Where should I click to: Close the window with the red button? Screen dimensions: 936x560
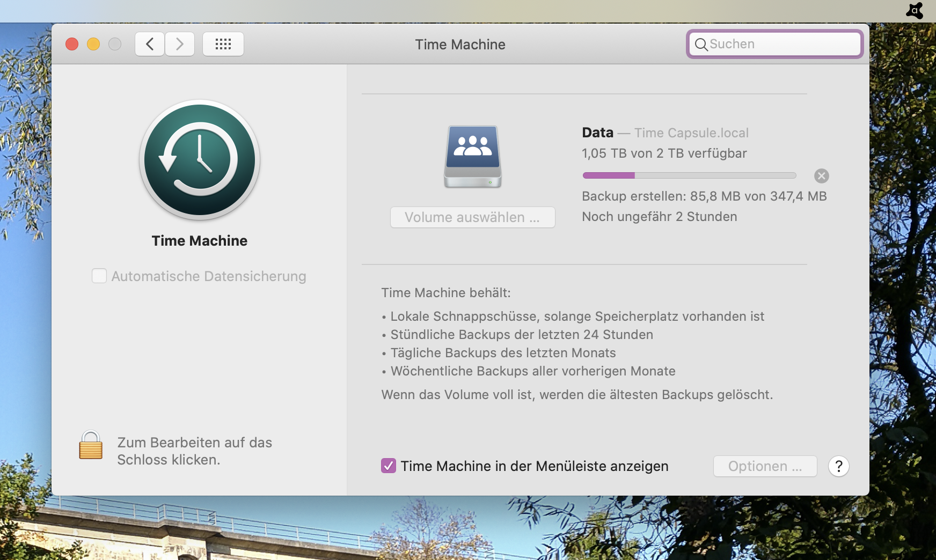pyautogui.click(x=72, y=44)
